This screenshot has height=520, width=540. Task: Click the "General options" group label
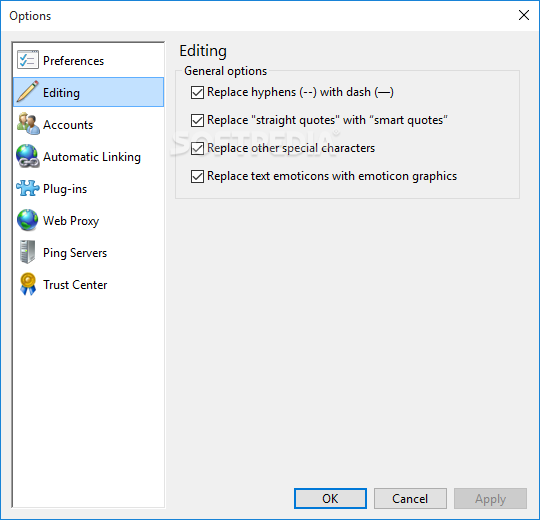226,71
